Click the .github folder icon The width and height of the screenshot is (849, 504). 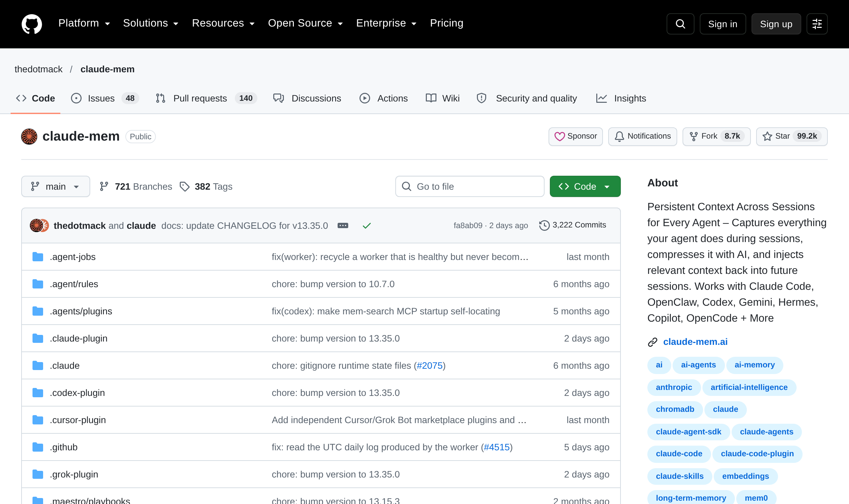pos(38,447)
